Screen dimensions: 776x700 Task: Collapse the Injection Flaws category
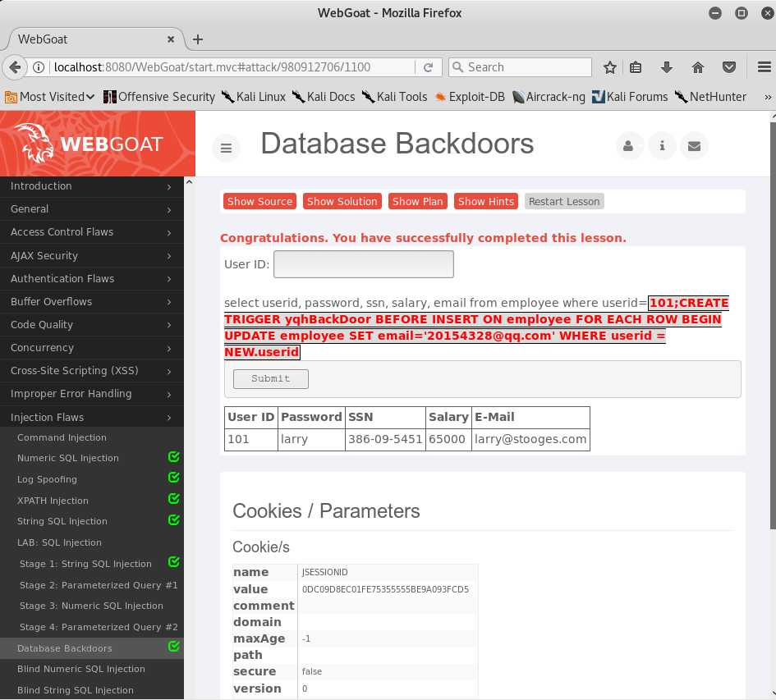[91, 417]
